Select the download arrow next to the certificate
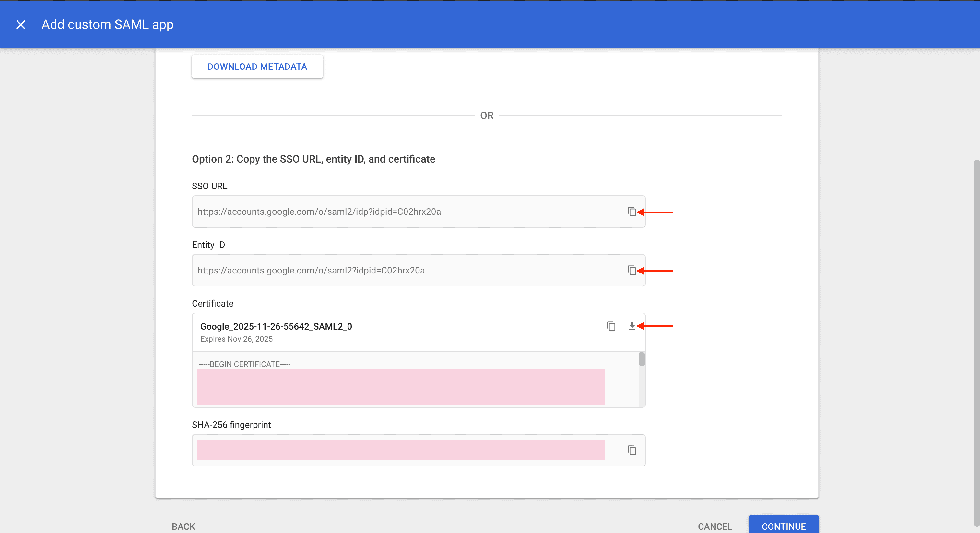The image size is (980, 533). pyautogui.click(x=632, y=326)
